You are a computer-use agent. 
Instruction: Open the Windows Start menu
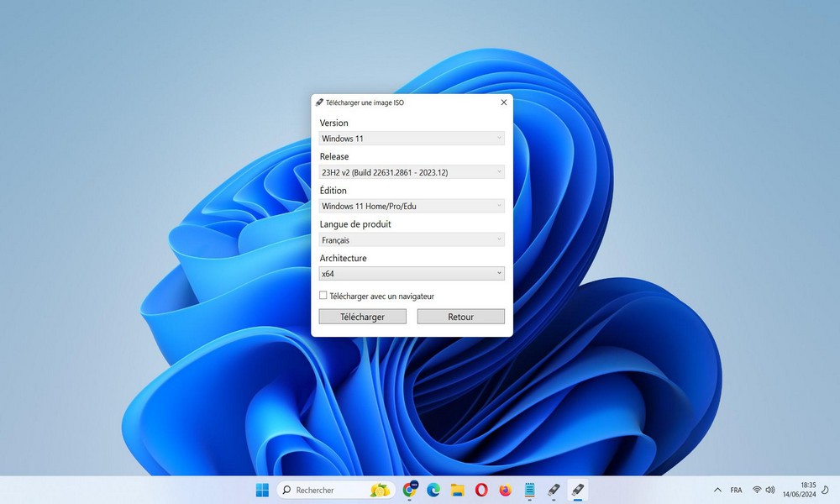tap(262, 490)
